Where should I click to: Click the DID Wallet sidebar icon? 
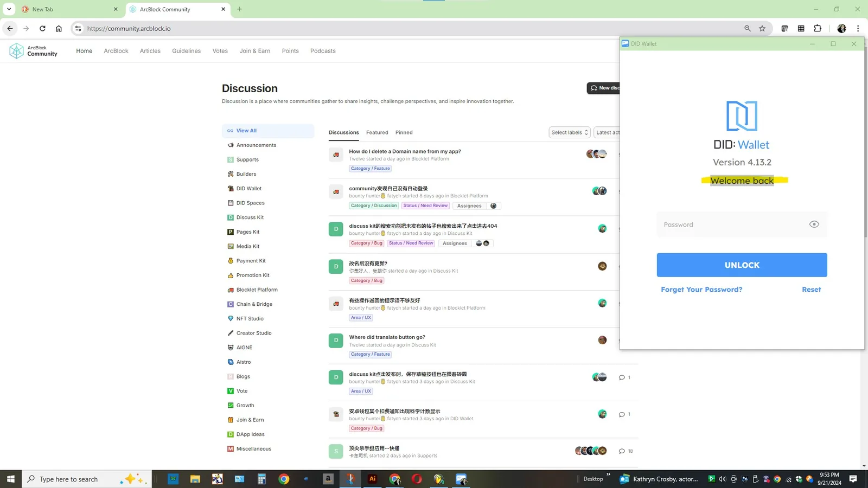point(231,189)
